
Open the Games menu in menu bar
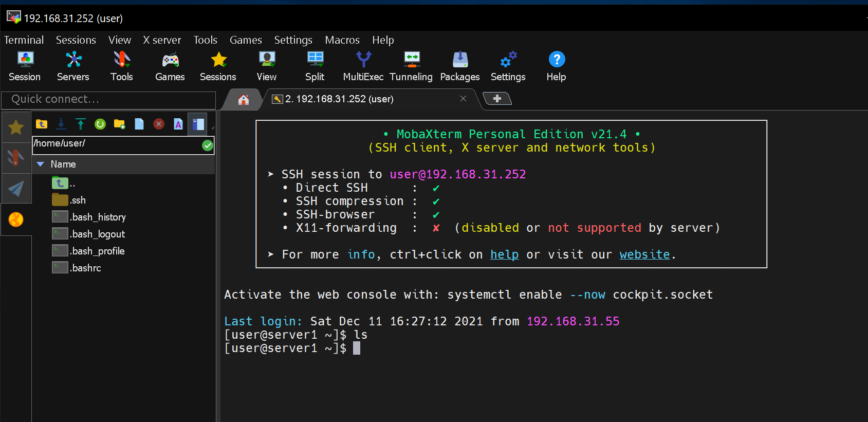pos(246,40)
